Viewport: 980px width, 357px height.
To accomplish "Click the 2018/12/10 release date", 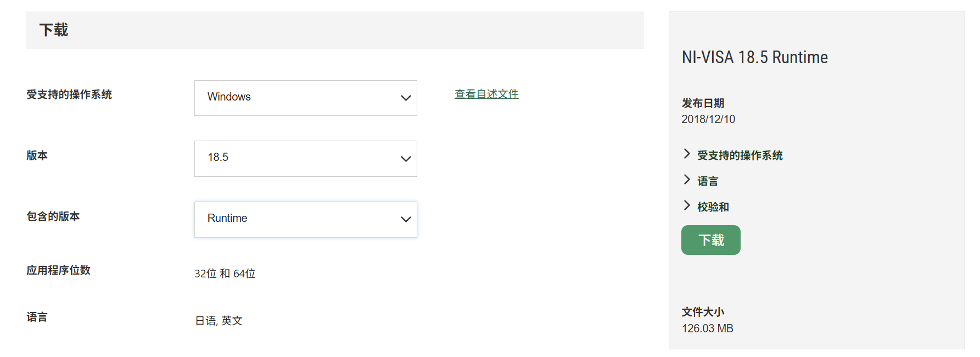I will (708, 119).
